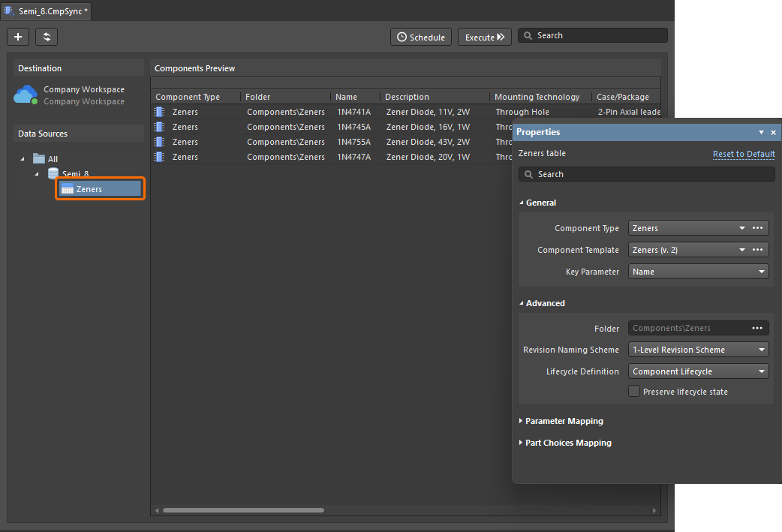Click the Execute button
The height and width of the screenshot is (532, 782).
484,37
